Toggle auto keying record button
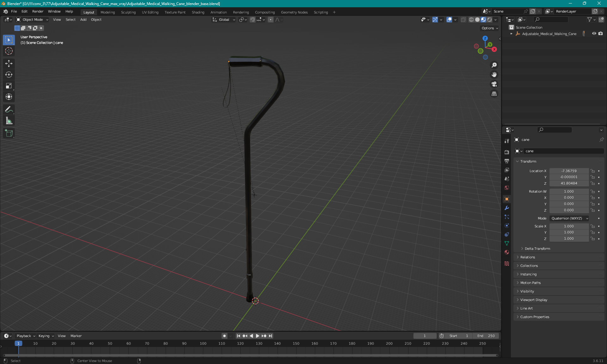Viewport: 607px width, 364px height. pyautogui.click(x=224, y=336)
